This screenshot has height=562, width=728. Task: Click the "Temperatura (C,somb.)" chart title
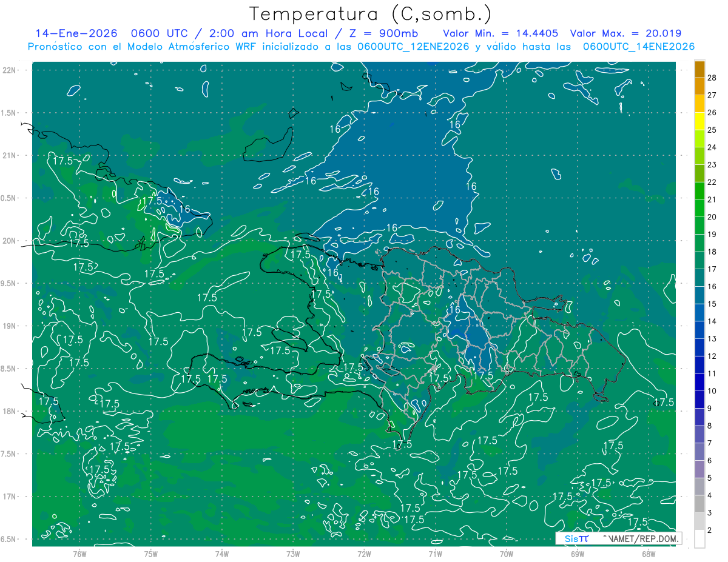370,15
